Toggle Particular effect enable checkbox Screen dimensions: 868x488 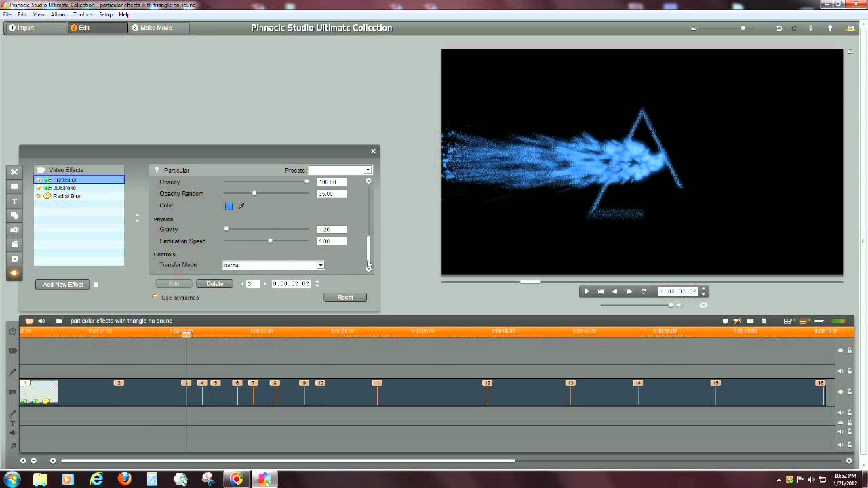pos(39,180)
